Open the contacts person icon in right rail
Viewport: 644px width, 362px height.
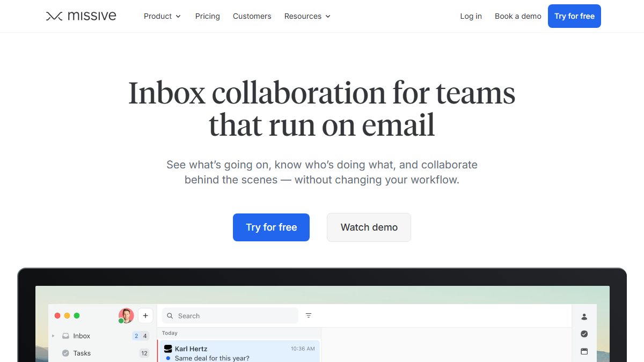click(x=584, y=317)
